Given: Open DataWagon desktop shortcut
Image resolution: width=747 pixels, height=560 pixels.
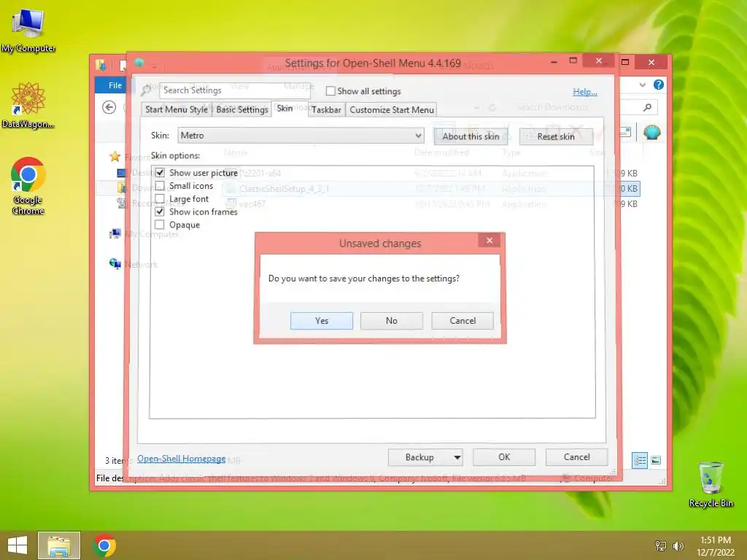Looking at the screenshot, I should click(28, 106).
